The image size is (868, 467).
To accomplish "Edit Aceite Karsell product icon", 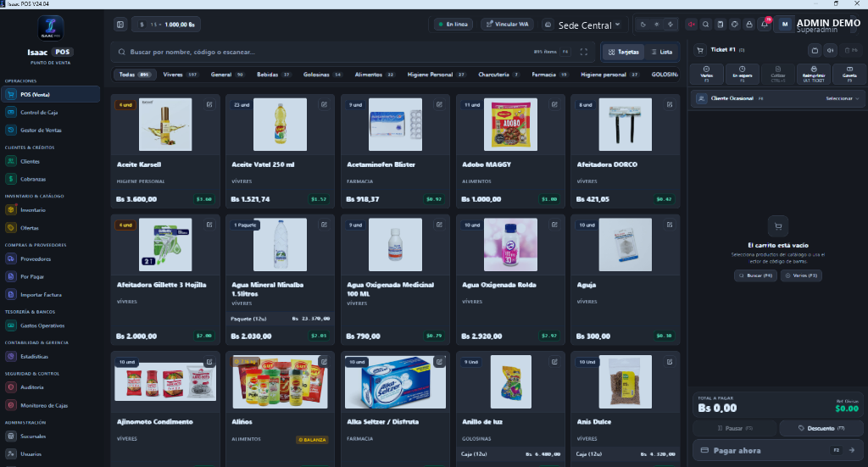I will pyautogui.click(x=209, y=104).
